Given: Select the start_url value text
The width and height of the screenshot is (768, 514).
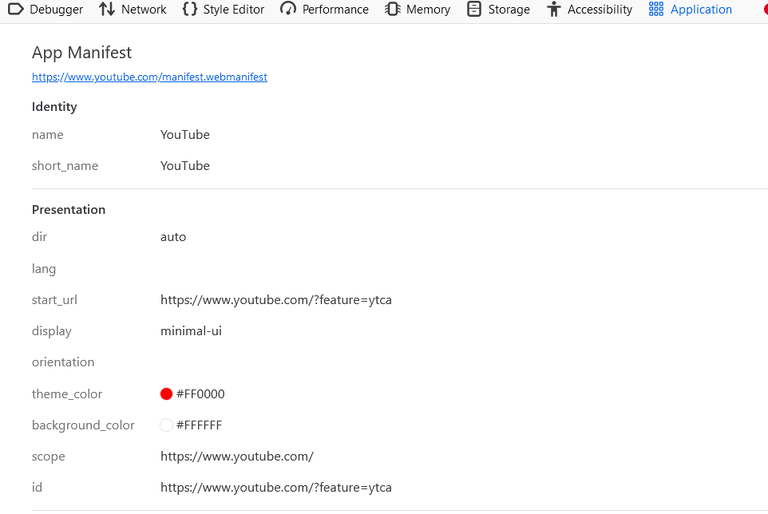Looking at the screenshot, I should click(x=276, y=300).
